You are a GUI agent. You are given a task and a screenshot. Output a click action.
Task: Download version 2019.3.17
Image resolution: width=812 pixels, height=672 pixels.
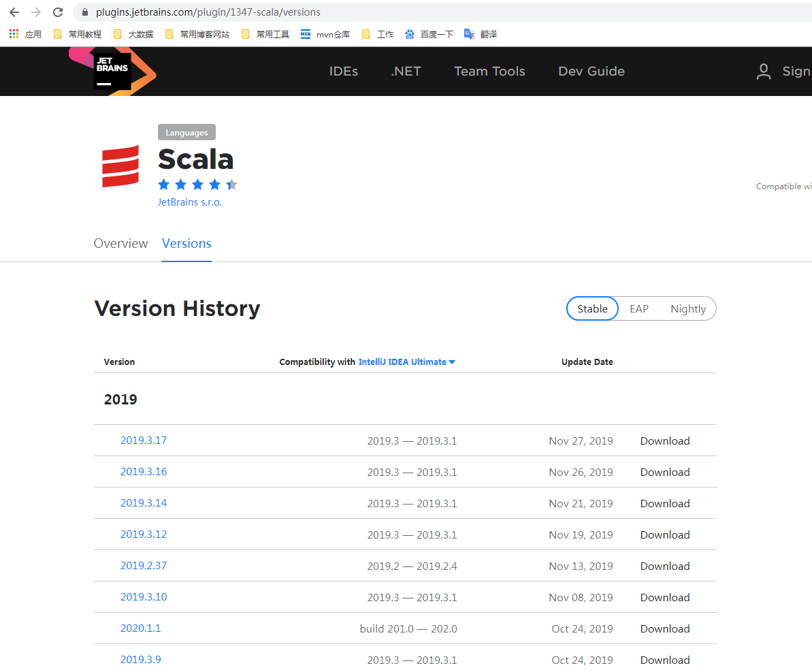tap(665, 441)
